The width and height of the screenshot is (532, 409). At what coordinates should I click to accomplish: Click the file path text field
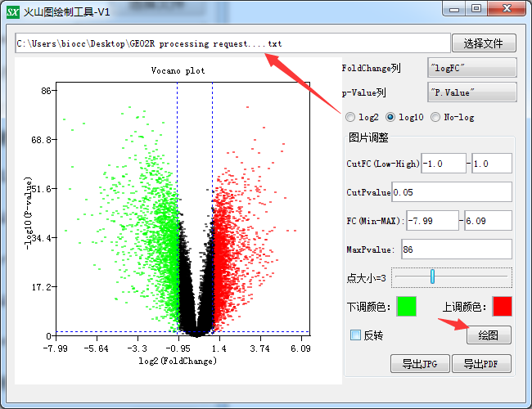[x=232, y=43]
